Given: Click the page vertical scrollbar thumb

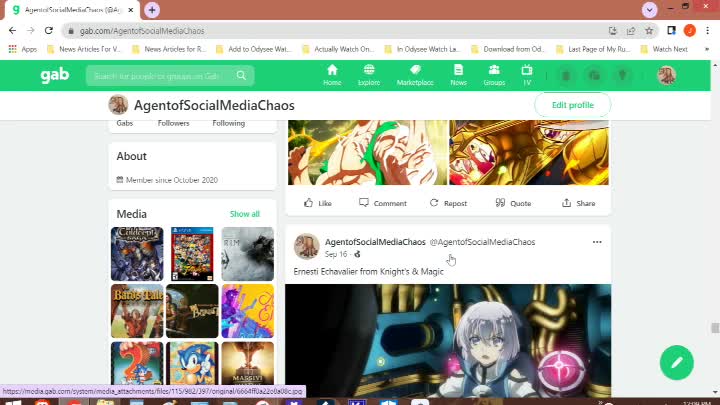Looking at the screenshot, I should (715, 328).
